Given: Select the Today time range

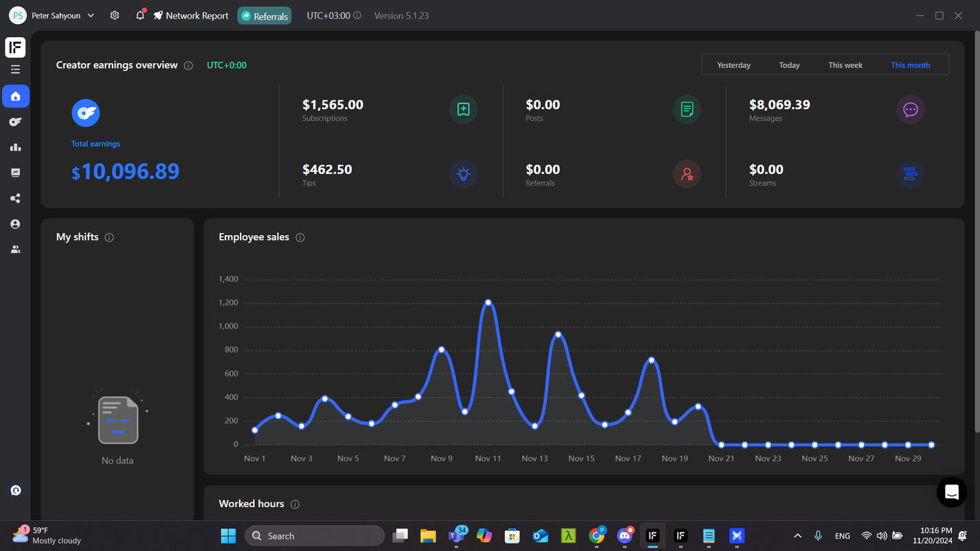Looking at the screenshot, I should click(x=789, y=65).
